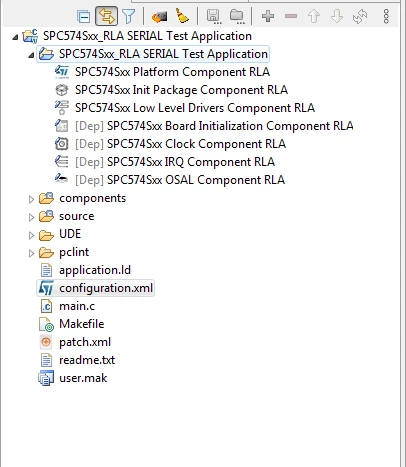406x467 pixels.
Task: Click the root project C icon
Action: click(30, 36)
